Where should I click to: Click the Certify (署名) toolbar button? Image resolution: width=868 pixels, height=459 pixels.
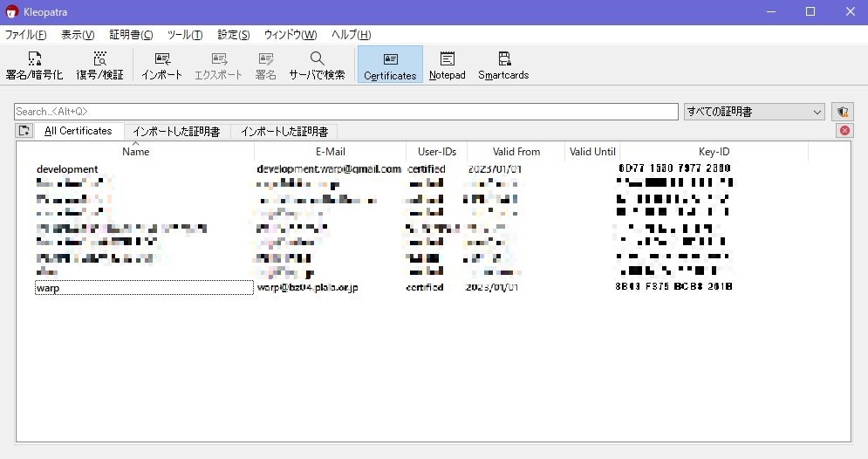tap(266, 65)
